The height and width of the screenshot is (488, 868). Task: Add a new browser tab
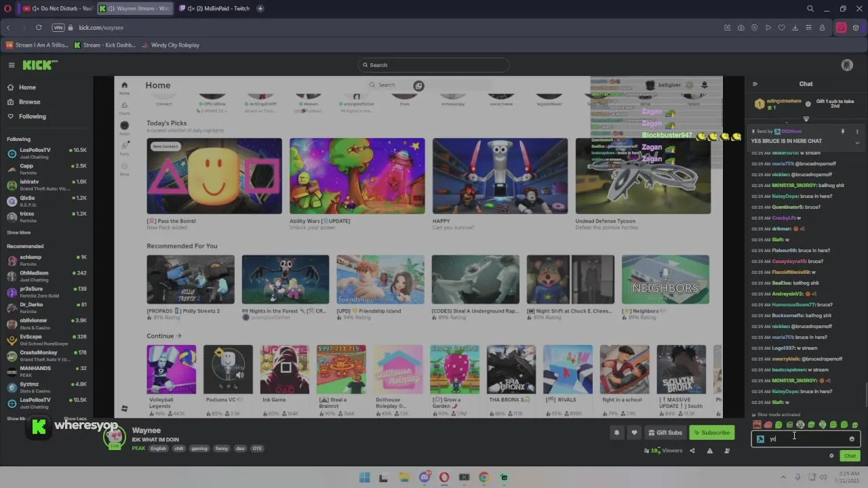coord(260,9)
